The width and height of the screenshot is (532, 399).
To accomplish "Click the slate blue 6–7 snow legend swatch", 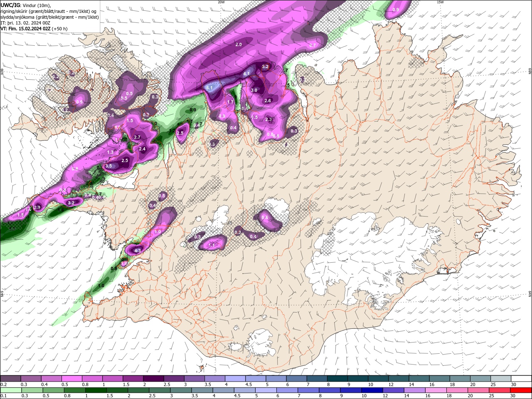I will coord(297,379).
